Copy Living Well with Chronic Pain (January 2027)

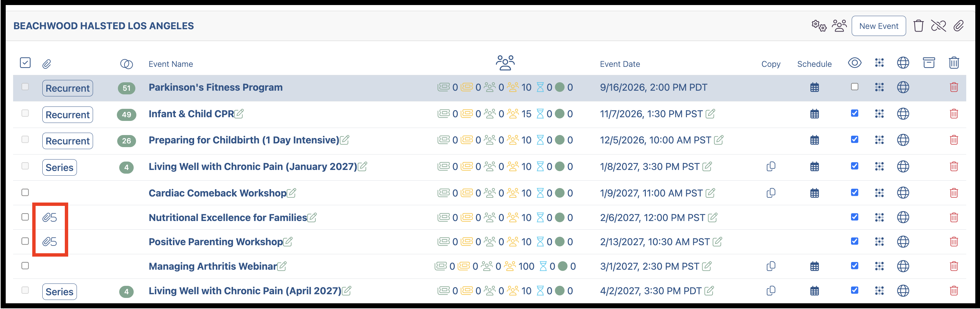(x=771, y=166)
